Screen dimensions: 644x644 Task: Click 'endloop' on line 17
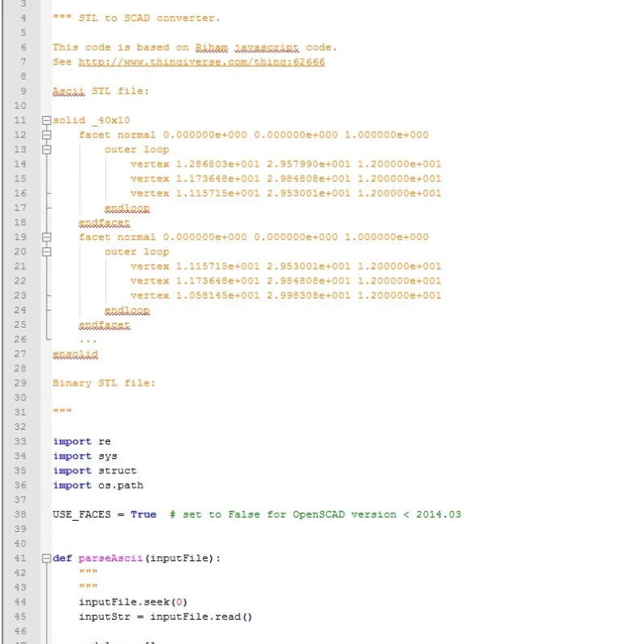127,208
